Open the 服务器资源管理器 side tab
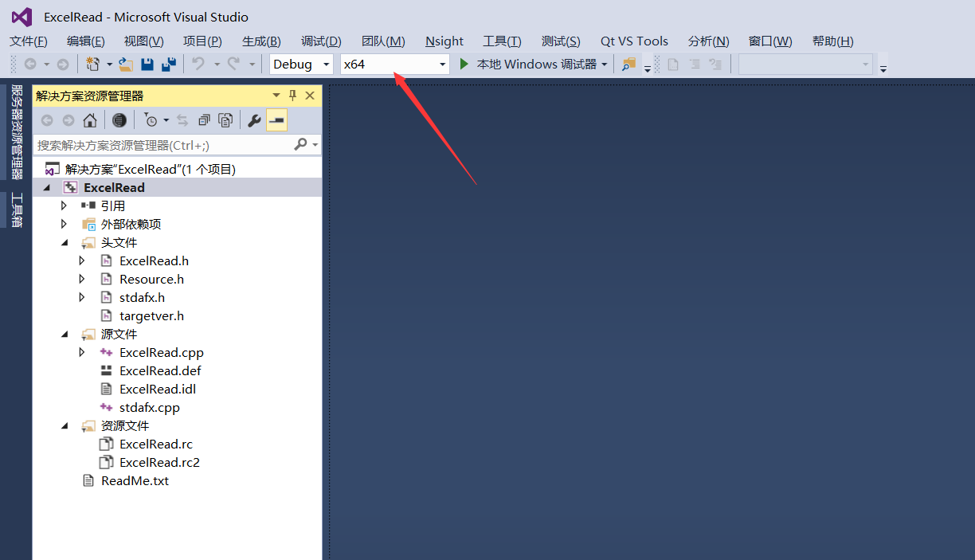This screenshot has height=560, width=975. point(16,132)
